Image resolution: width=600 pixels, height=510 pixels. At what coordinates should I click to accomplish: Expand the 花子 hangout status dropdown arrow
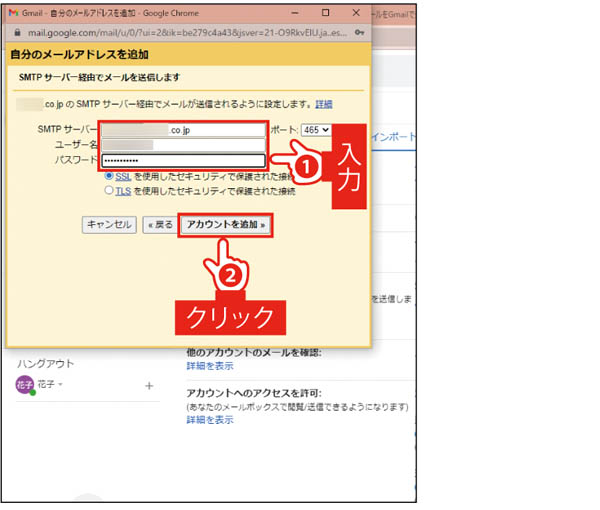61,386
